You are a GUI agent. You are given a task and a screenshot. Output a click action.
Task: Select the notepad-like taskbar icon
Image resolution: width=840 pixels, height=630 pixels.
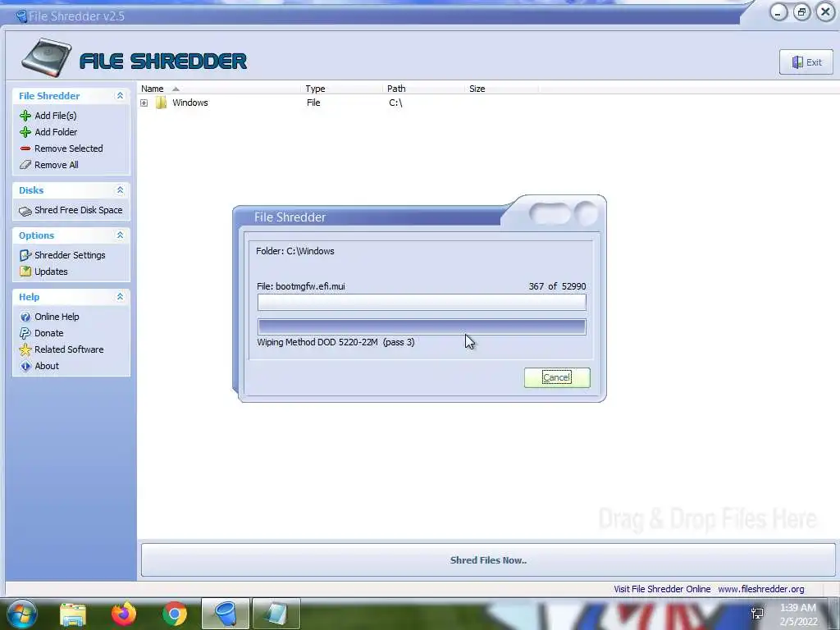click(x=276, y=614)
